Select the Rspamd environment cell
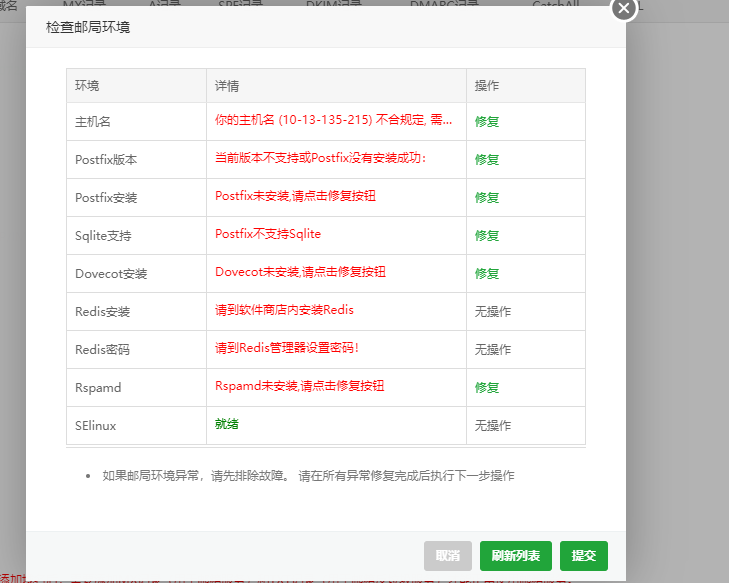Image resolution: width=729 pixels, height=583 pixels. click(x=136, y=388)
